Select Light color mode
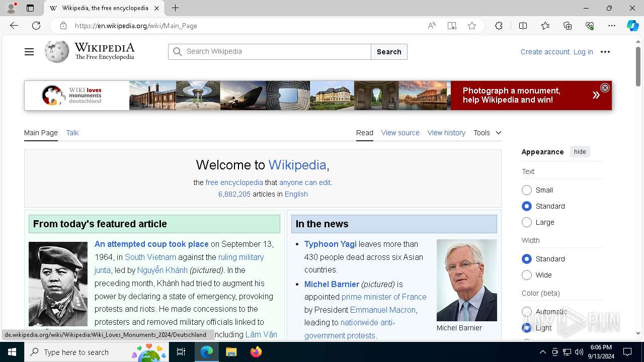The width and height of the screenshot is (644, 362). point(527,328)
